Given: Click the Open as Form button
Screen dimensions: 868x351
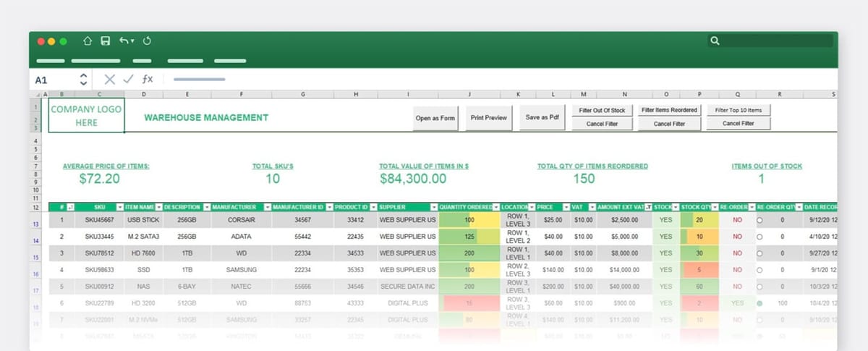Looking at the screenshot, I should coord(435,117).
